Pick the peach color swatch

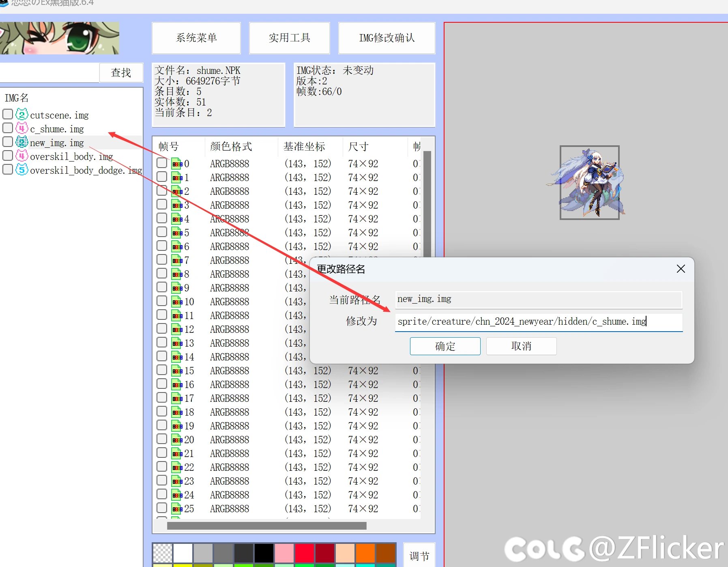tap(345, 553)
